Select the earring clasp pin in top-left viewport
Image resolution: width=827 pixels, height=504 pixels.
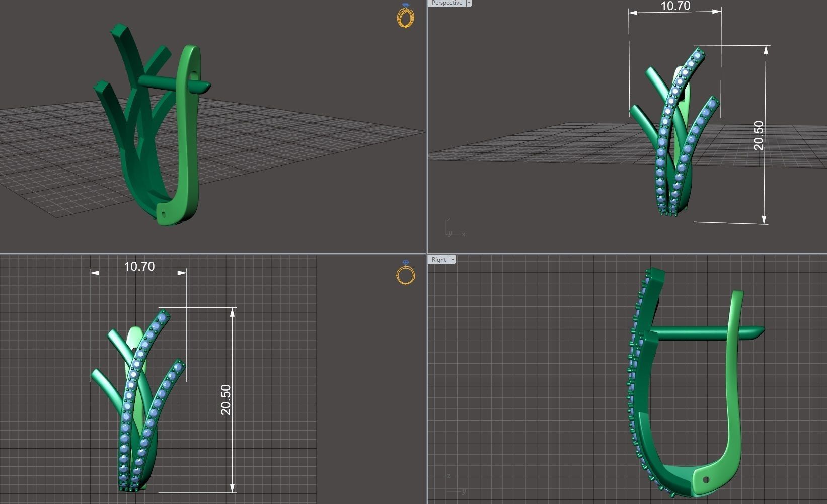[175, 83]
